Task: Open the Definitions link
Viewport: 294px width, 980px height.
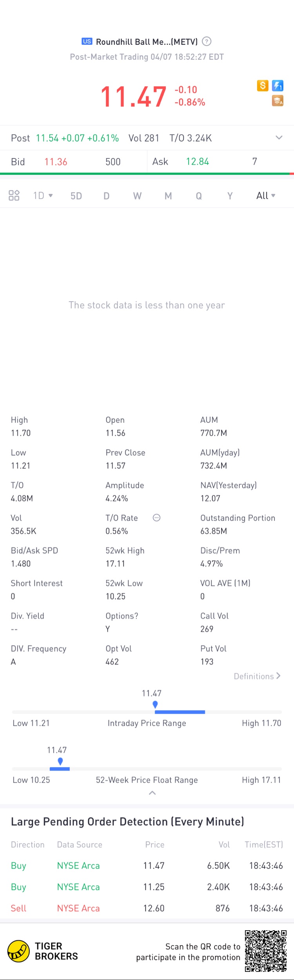Action: coord(257,676)
